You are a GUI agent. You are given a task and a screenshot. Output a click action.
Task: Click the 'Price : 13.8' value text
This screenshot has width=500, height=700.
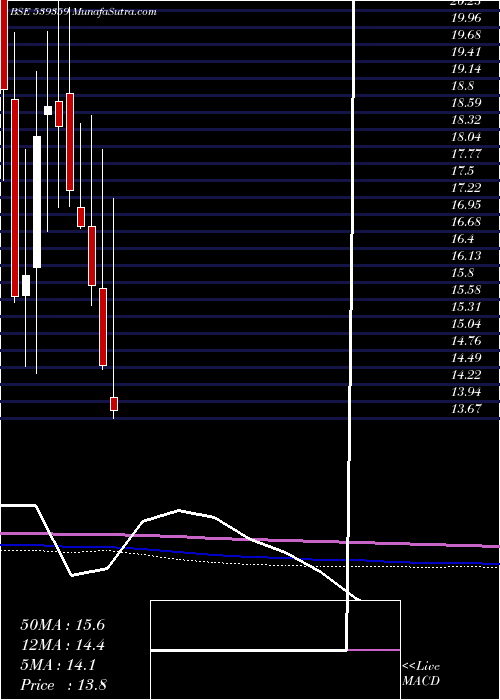click(63, 685)
